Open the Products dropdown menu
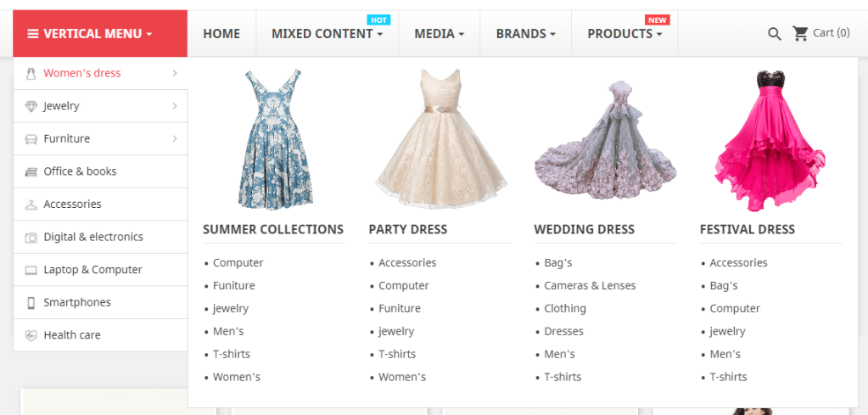 tap(624, 34)
